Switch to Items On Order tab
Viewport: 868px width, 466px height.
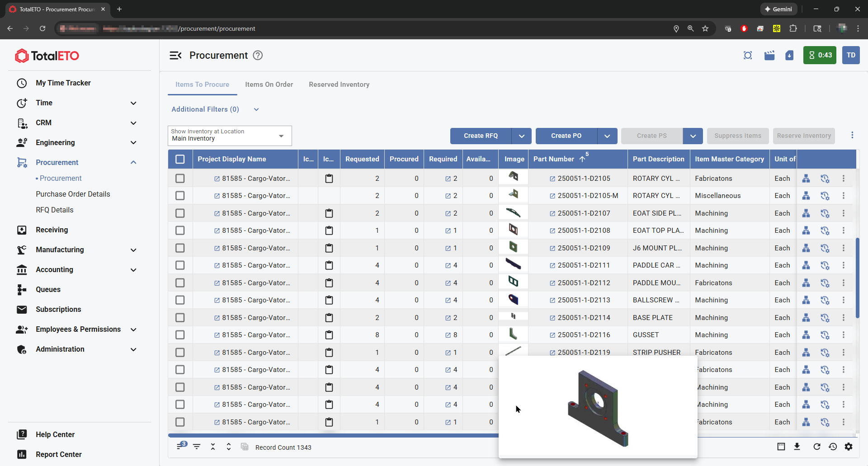pyautogui.click(x=269, y=85)
